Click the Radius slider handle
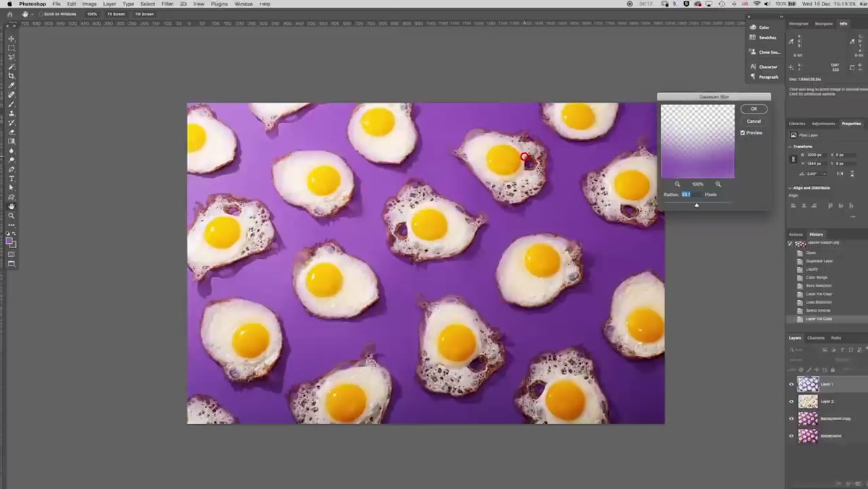Screen dimensions: 868x489 [697, 205]
